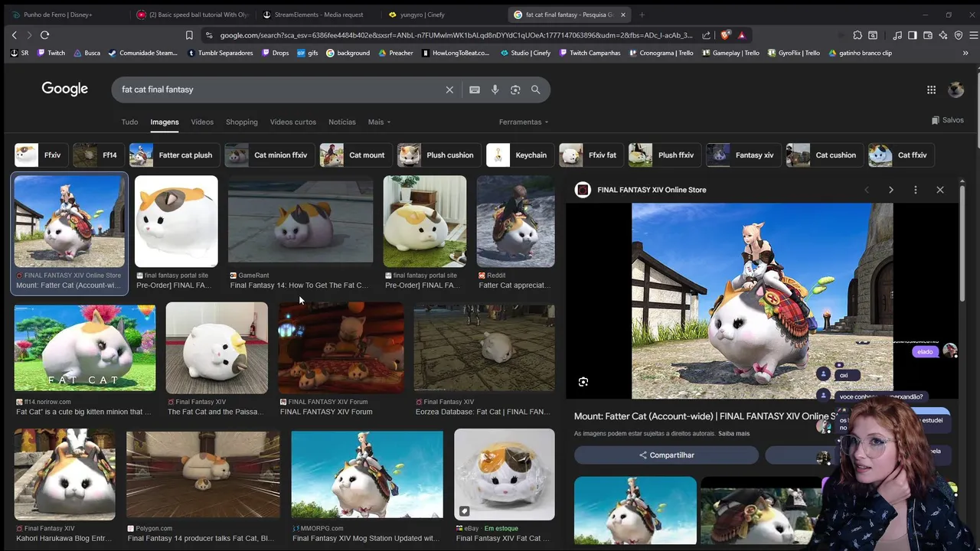
Task: Switch to the yungyro Cinefy tab
Action: pos(443,15)
